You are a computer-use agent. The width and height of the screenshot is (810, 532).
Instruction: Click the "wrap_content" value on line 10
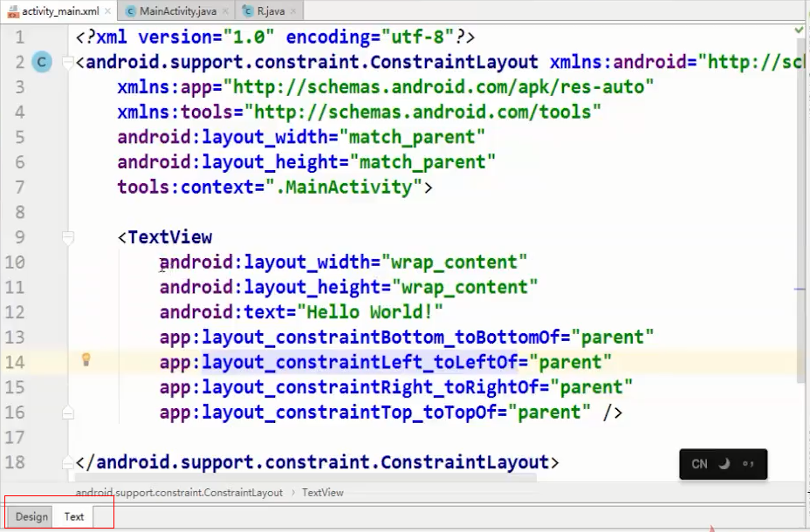coord(454,263)
